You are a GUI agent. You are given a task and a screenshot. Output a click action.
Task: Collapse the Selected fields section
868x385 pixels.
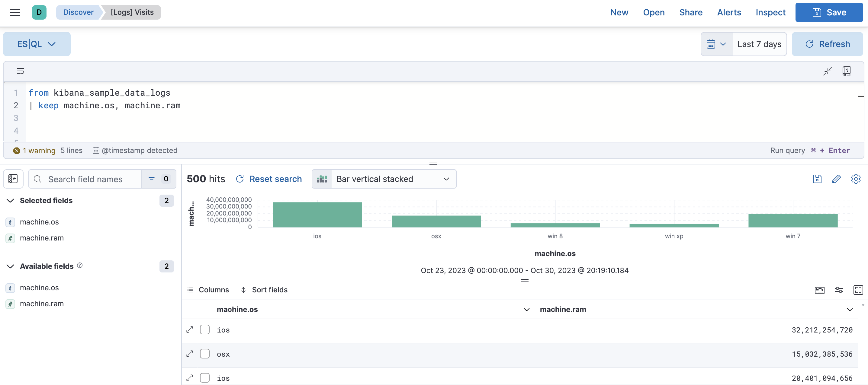tap(10, 200)
